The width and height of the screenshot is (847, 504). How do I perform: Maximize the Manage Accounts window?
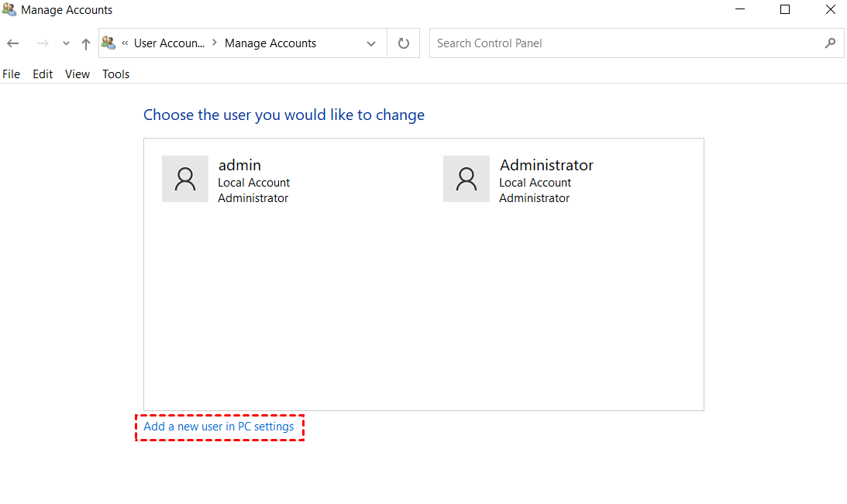click(785, 10)
